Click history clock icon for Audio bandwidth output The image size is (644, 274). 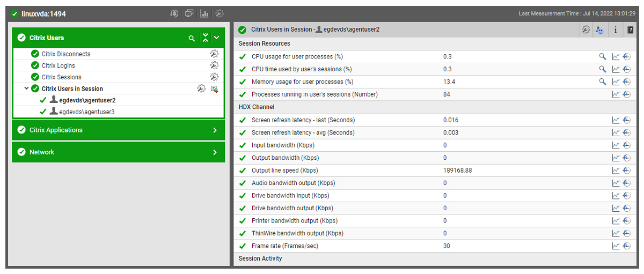tap(627, 183)
